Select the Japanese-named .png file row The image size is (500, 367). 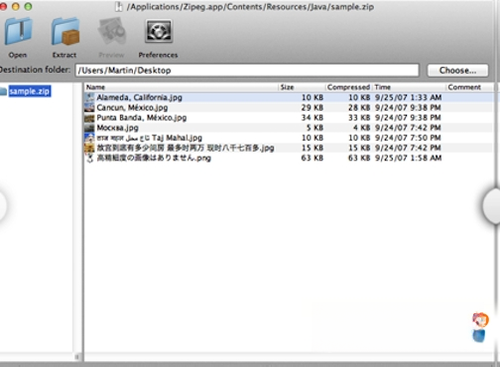tap(289, 158)
